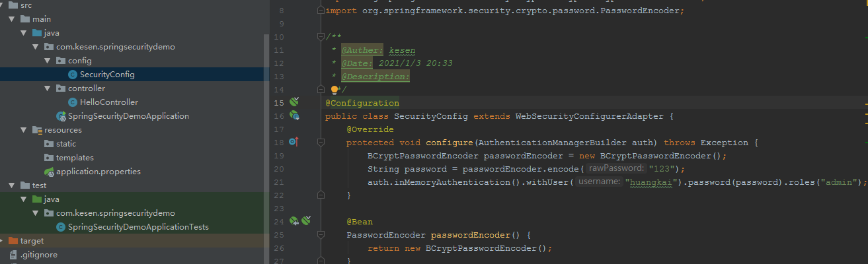
Task: Click the SecurityConfig class icon in the tree
Action: (73, 75)
